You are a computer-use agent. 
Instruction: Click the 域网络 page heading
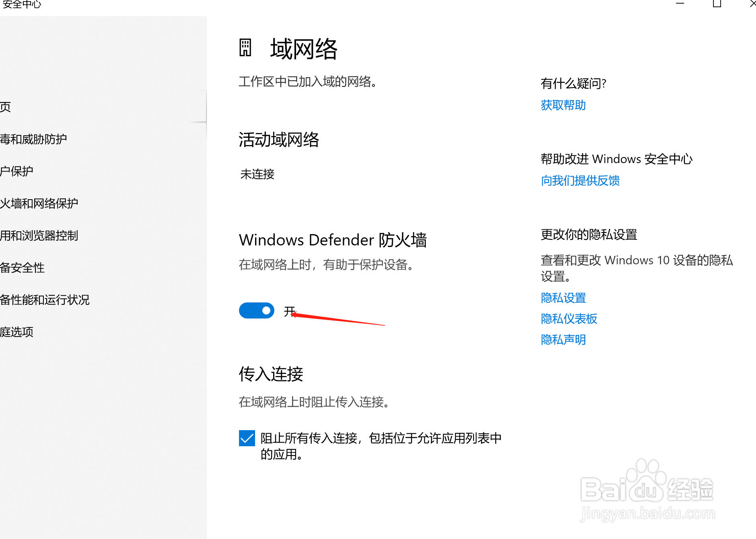tap(304, 49)
